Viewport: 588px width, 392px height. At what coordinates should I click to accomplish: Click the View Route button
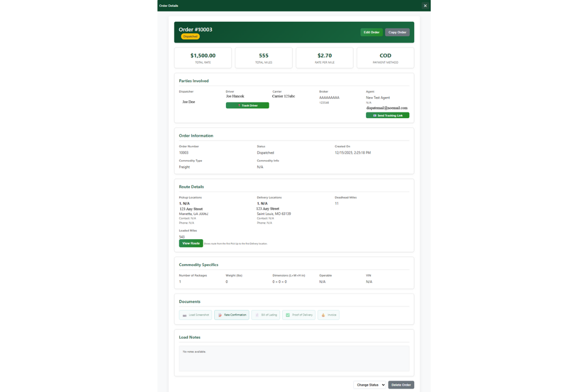tap(191, 243)
